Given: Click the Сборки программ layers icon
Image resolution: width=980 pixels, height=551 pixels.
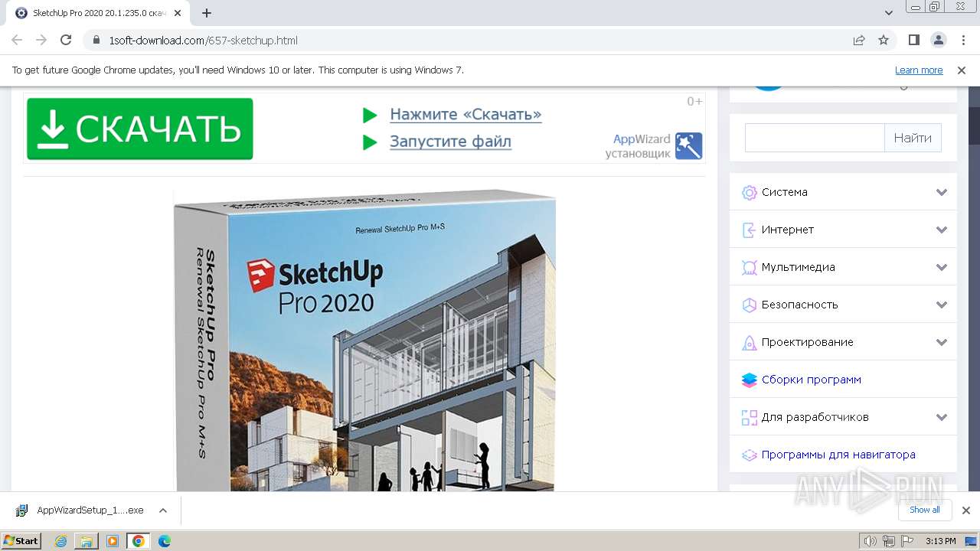Looking at the screenshot, I should pyautogui.click(x=749, y=380).
